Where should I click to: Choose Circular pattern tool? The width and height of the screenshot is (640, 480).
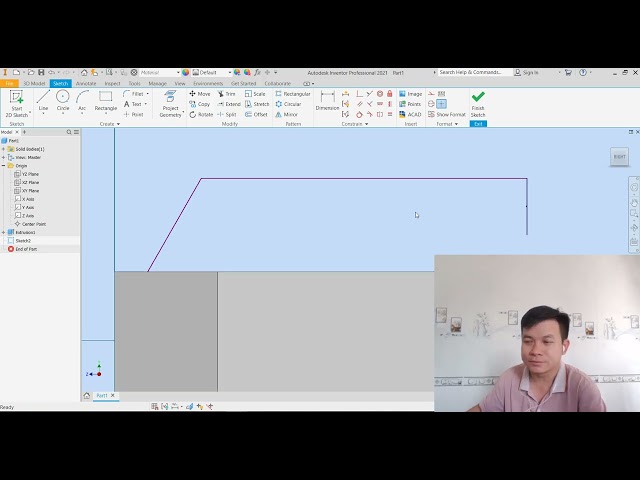[x=288, y=104]
